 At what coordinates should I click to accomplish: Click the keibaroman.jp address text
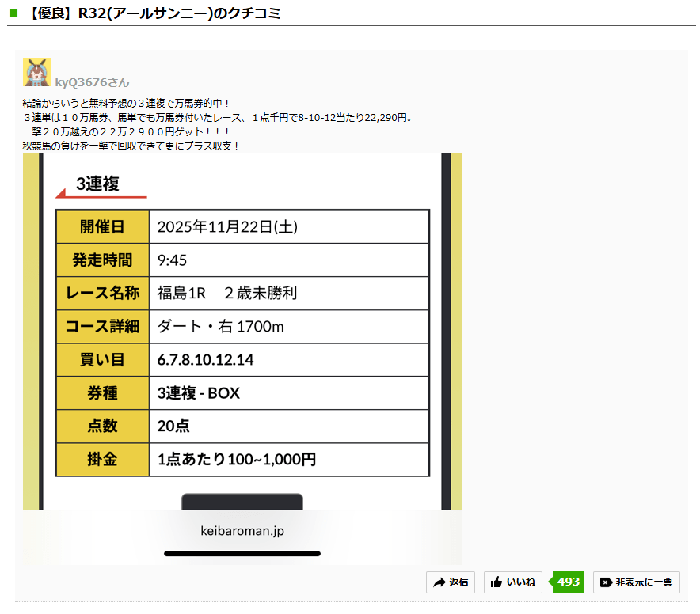242,531
